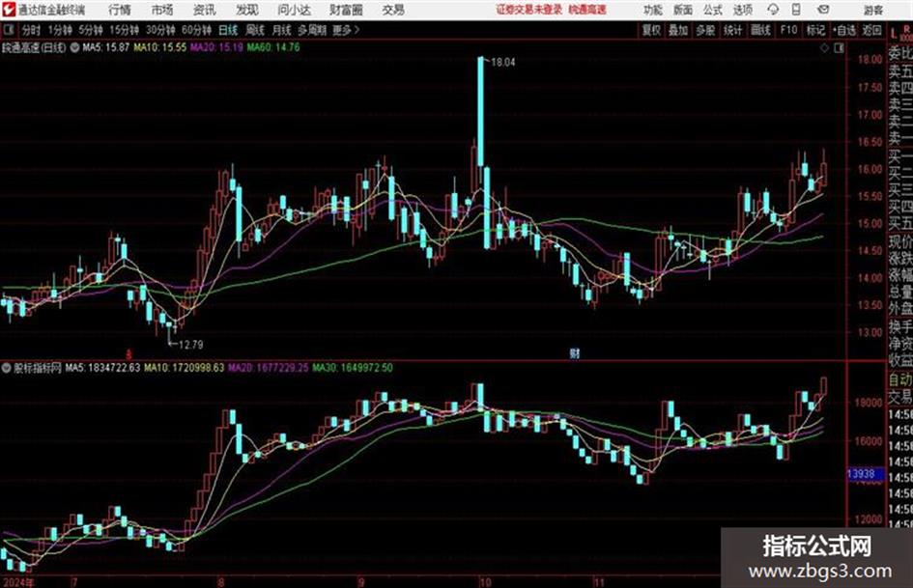Select the 日线 daily chart tab

[228, 30]
